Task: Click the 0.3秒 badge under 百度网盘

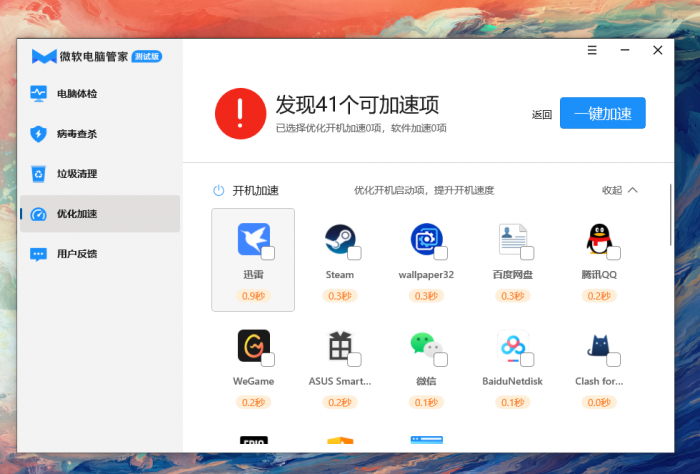Action: point(512,296)
